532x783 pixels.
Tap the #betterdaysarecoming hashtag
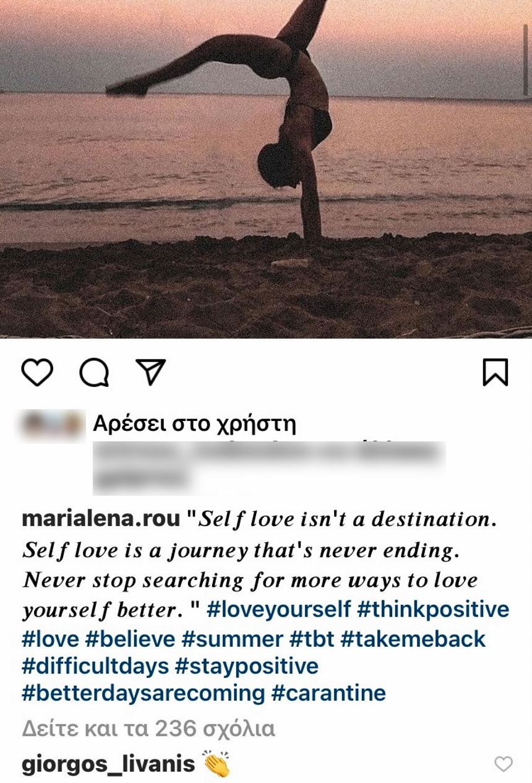click(x=144, y=693)
